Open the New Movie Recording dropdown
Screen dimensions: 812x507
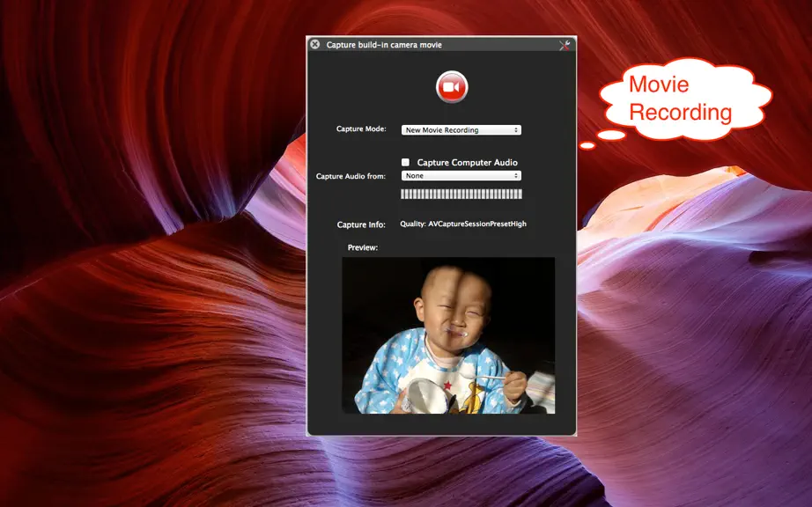[461, 130]
